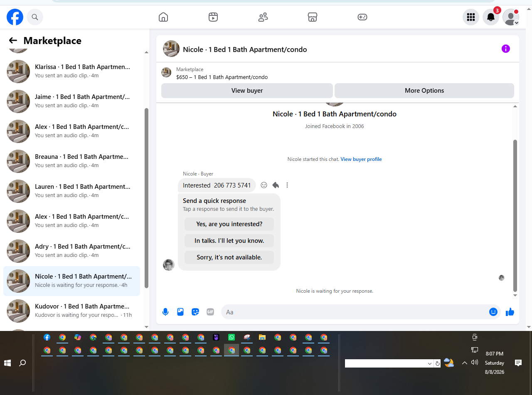
Task: Open the Copilot taskbar icon
Action: [x=78, y=338]
